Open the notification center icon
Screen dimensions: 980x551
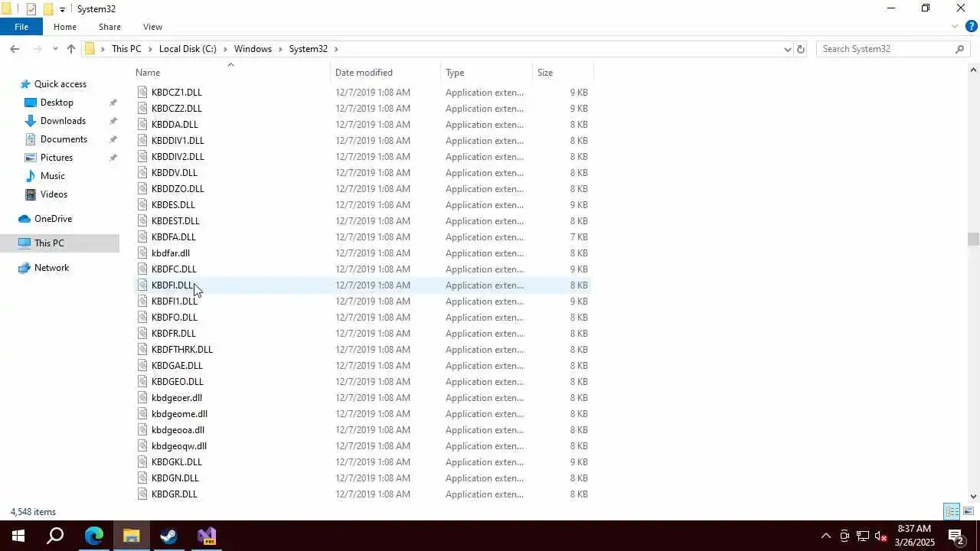(x=955, y=536)
